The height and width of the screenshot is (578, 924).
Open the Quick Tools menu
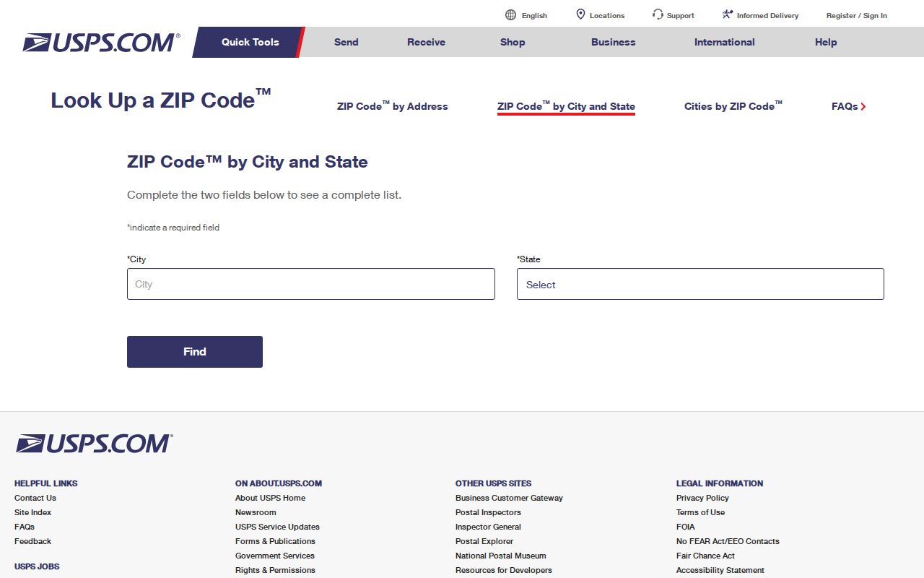250,42
